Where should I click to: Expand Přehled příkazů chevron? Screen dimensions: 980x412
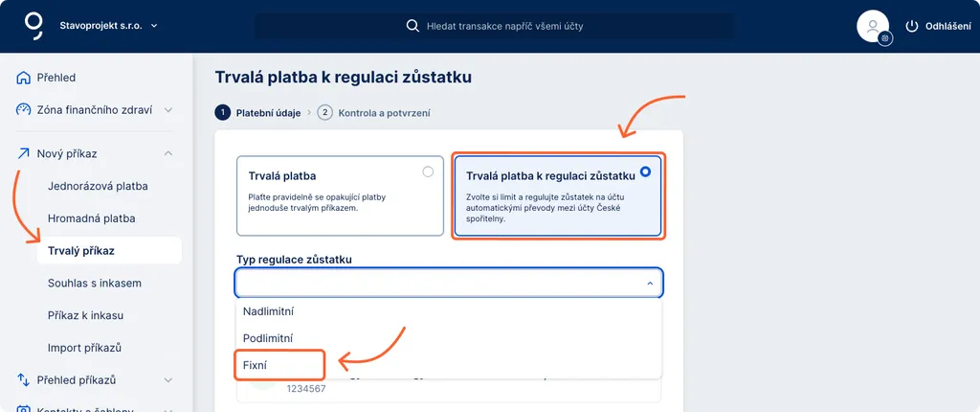[x=168, y=380]
